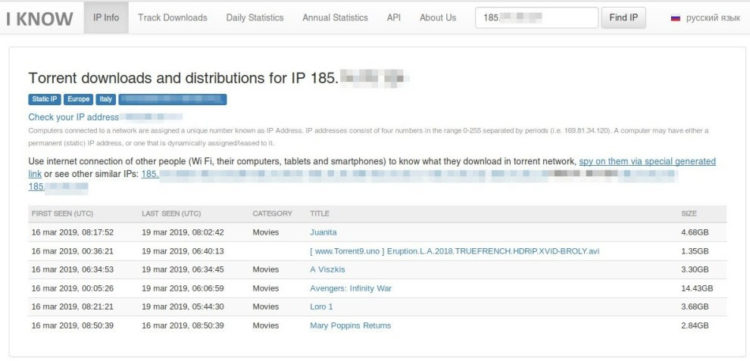The width and height of the screenshot is (750, 361).
Task: Click the TITLE column header
Action: click(x=320, y=213)
